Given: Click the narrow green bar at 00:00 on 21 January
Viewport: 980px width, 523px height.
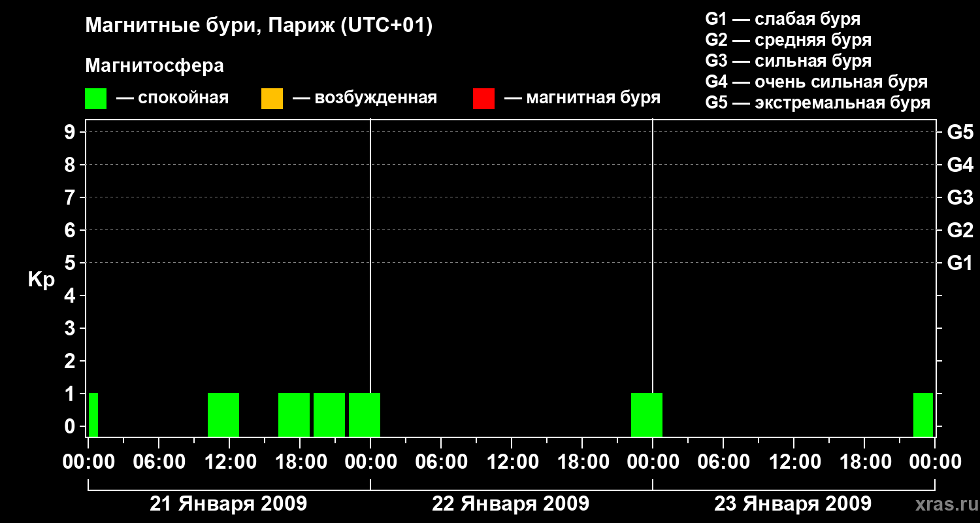Looking at the screenshot, I should pos(93,414).
